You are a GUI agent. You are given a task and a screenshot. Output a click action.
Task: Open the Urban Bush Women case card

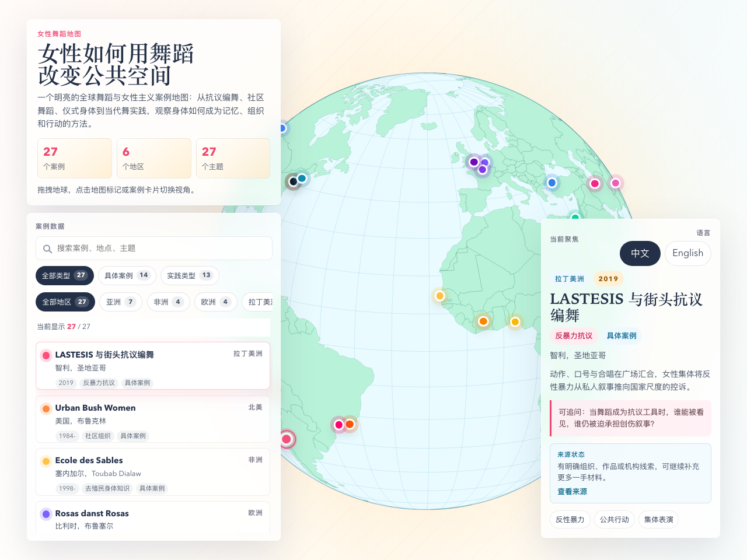153,419
